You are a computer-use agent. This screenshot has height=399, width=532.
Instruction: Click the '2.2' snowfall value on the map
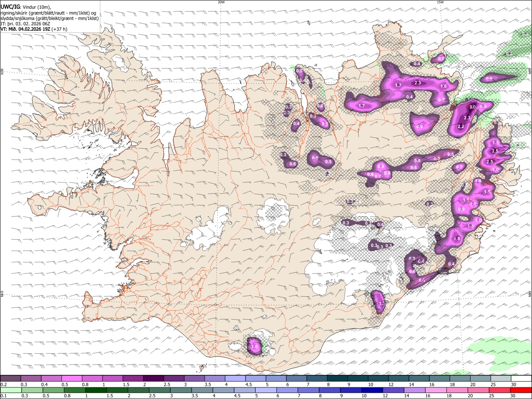point(461,126)
